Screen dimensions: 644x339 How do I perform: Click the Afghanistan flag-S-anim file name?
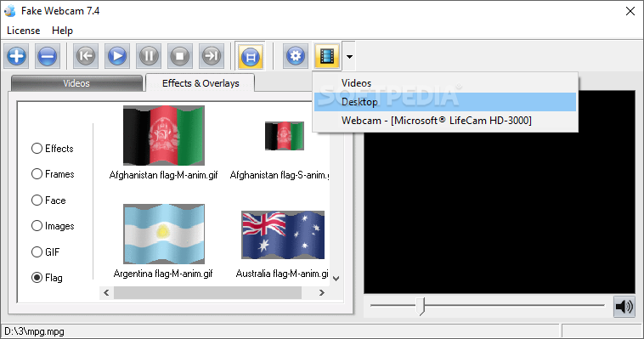coord(280,175)
